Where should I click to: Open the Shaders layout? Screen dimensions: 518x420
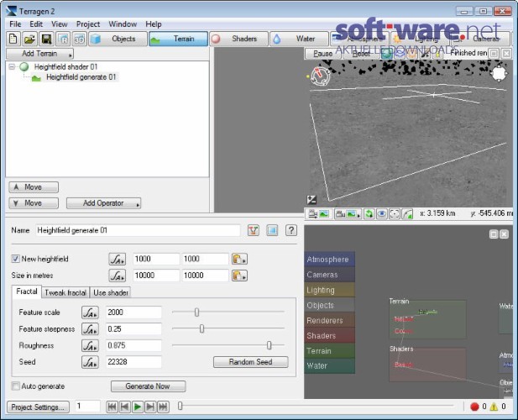238,39
